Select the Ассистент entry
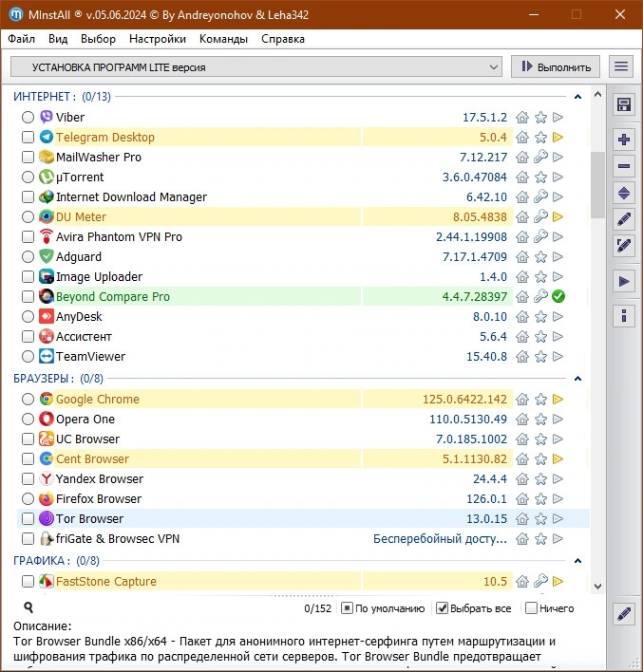The image size is (643, 672). 85,337
